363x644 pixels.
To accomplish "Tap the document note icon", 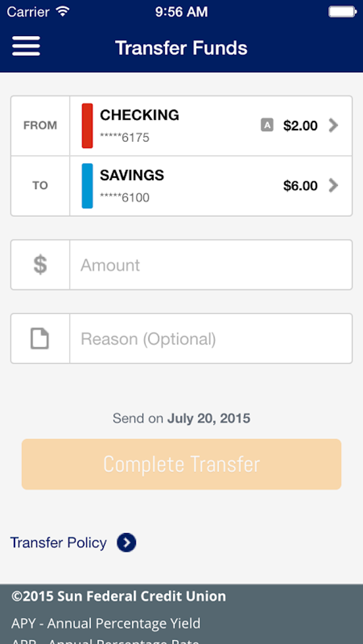I will click(x=40, y=338).
